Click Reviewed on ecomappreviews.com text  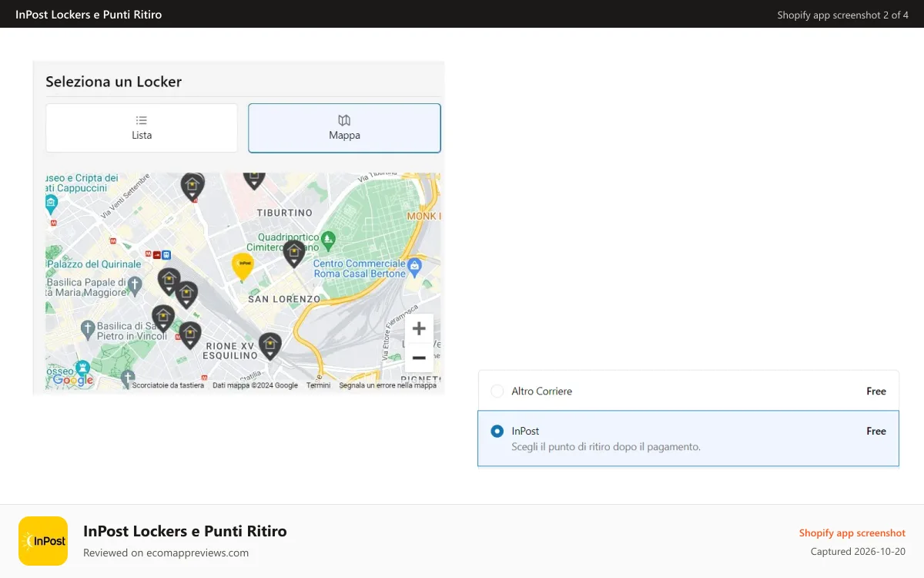(166, 553)
